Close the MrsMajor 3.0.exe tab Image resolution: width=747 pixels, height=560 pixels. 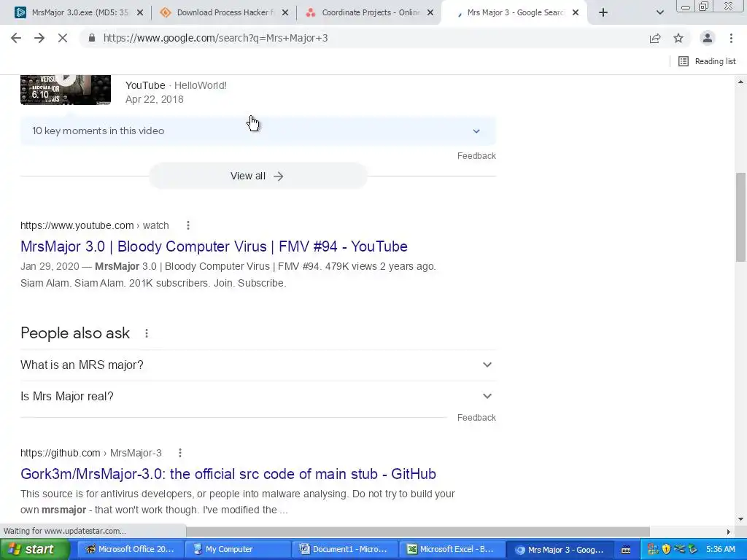(140, 13)
